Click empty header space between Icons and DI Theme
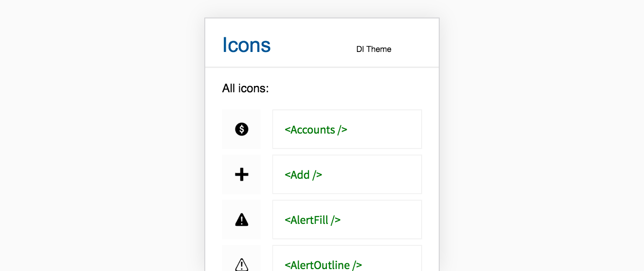The height and width of the screenshot is (271, 644). (x=314, y=45)
